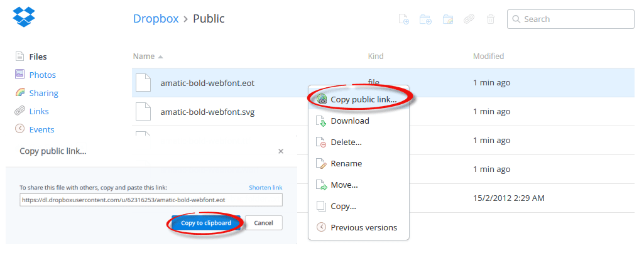Choose Move... from context menu
Image resolution: width=644 pixels, height=253 pixels.
click(359, 185)
